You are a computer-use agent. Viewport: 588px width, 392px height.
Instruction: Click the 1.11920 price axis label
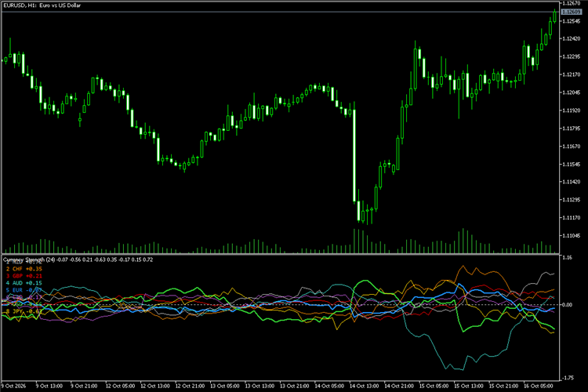[x=571, y=111]
